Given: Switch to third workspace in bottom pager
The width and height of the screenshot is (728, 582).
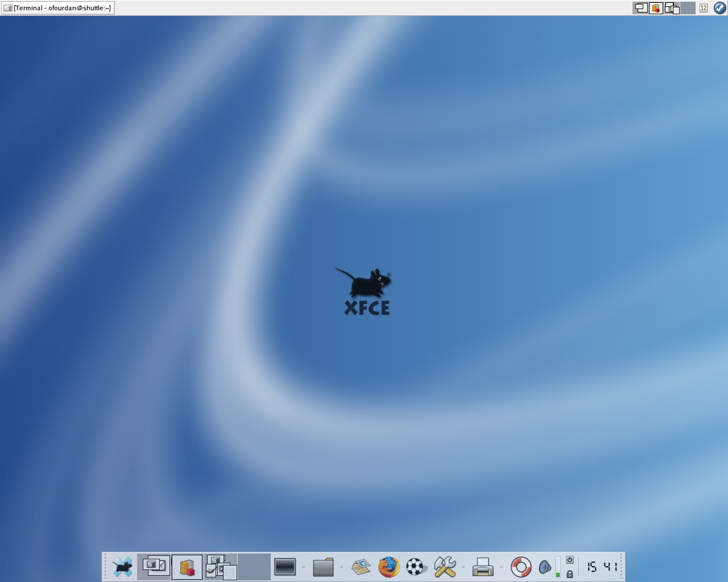Looking at the screenshot, I should (x=221, y=567).
